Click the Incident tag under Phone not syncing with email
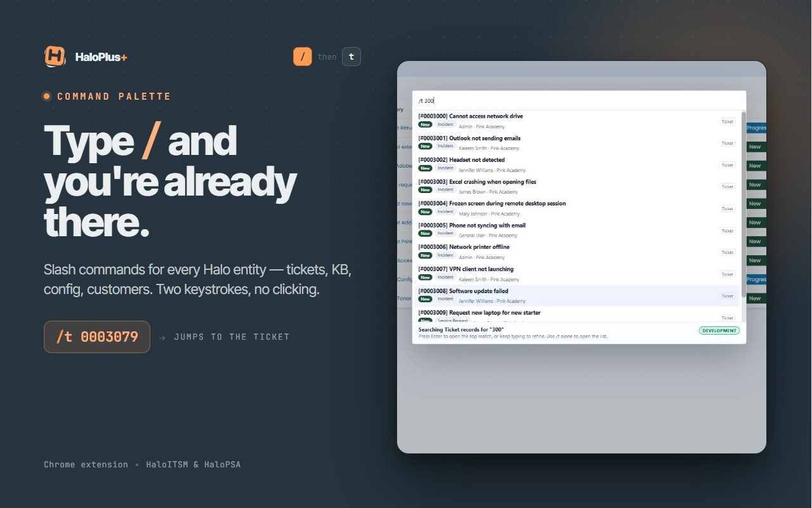812x508 pixels. [445, 234]
